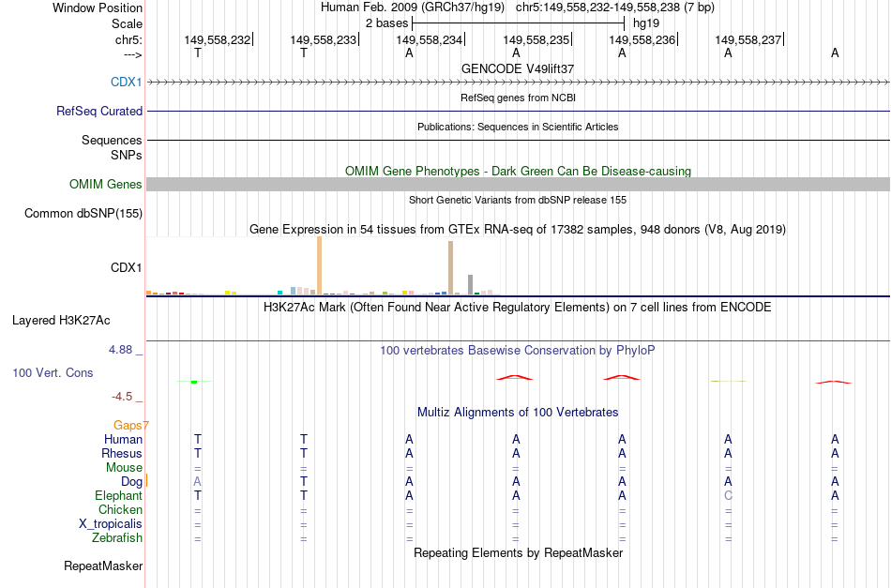Click the Common dbSNP(155) track label
Image resolution: width=891 pixels, height=588 pixels.
pos(83,213)
